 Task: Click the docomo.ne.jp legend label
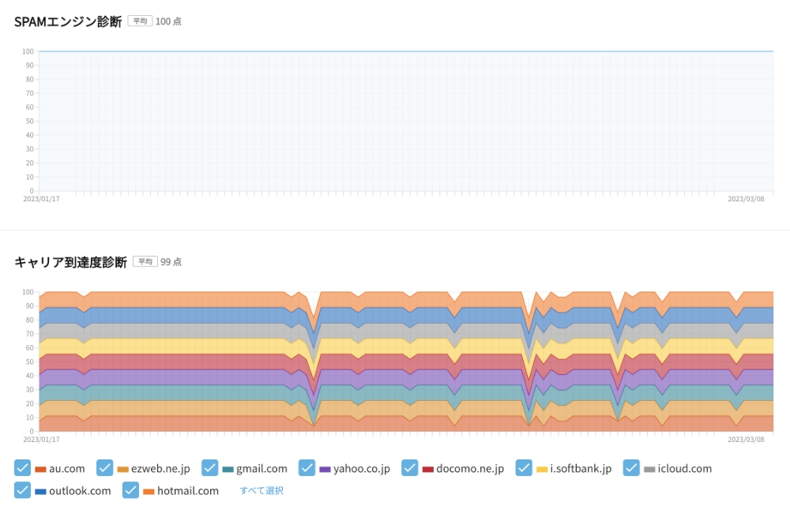[x=470, y=469]
